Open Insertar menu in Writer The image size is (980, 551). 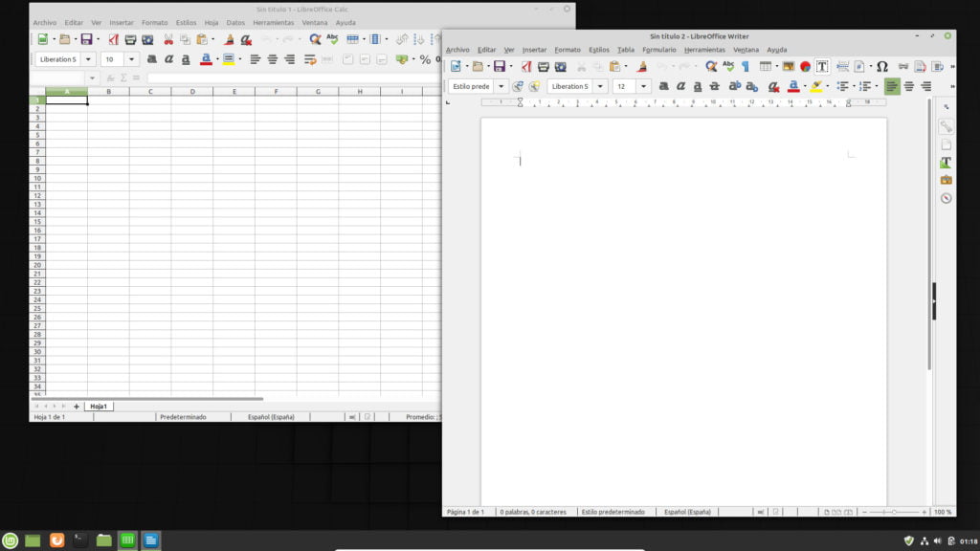click(x=534, y=50)
